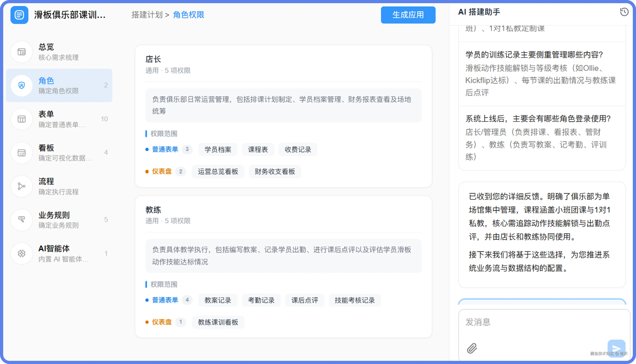Click the 流程 workflow icon

(x=22, y=186)
